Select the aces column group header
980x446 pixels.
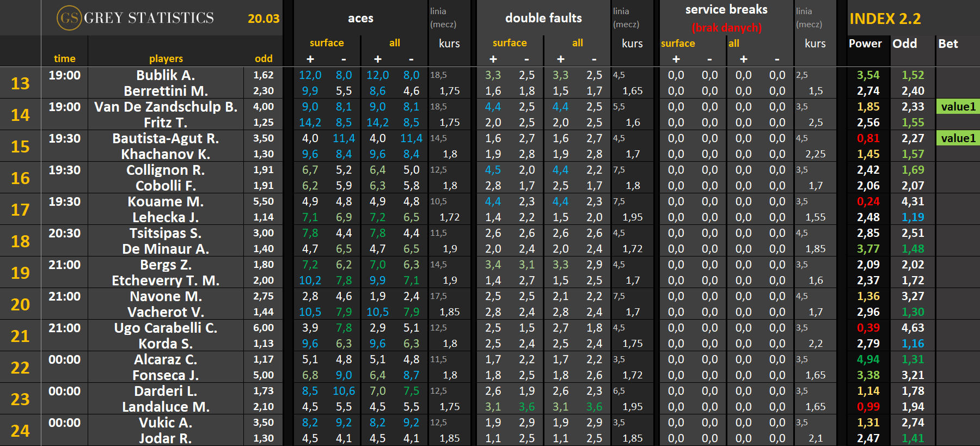[360, 18]
